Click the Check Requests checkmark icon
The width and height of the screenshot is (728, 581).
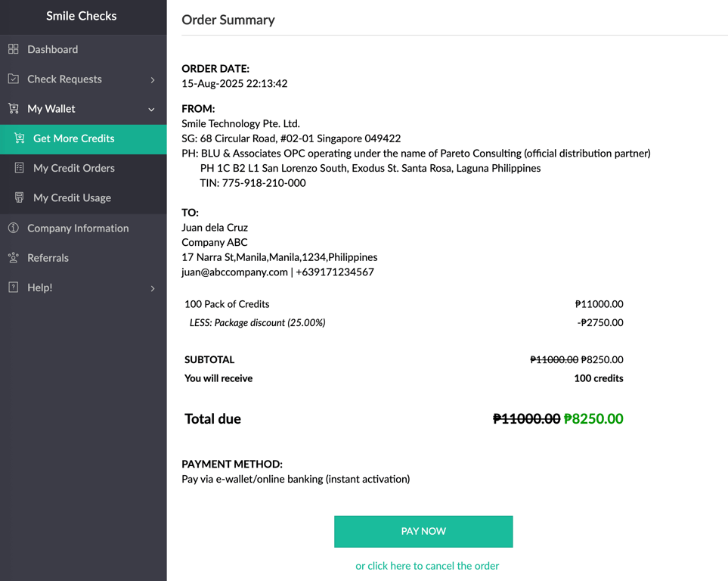[x=14, y=79]
